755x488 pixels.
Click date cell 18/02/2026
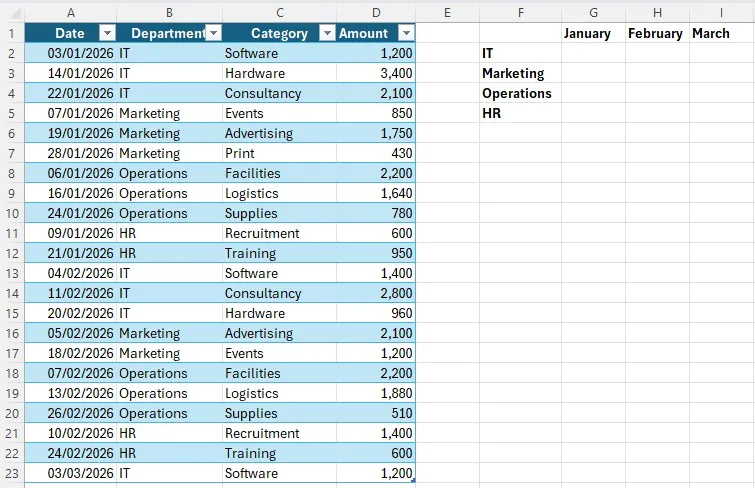coord(70,353)
